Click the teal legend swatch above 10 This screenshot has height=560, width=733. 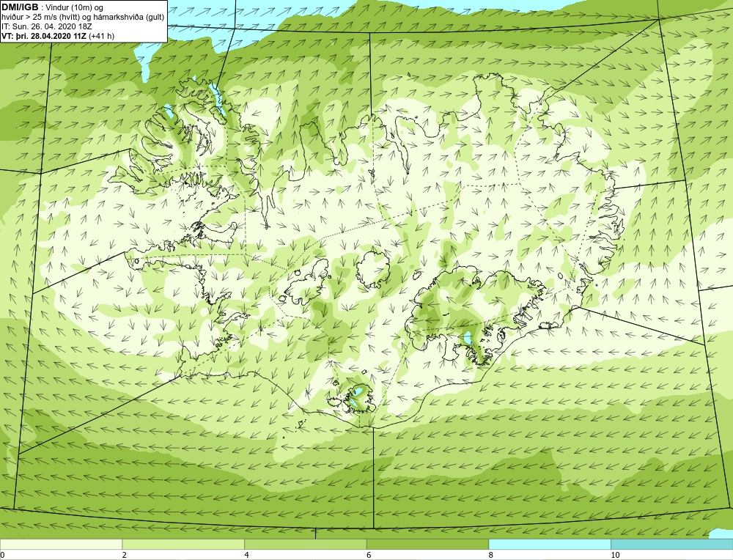click(671, 545)
